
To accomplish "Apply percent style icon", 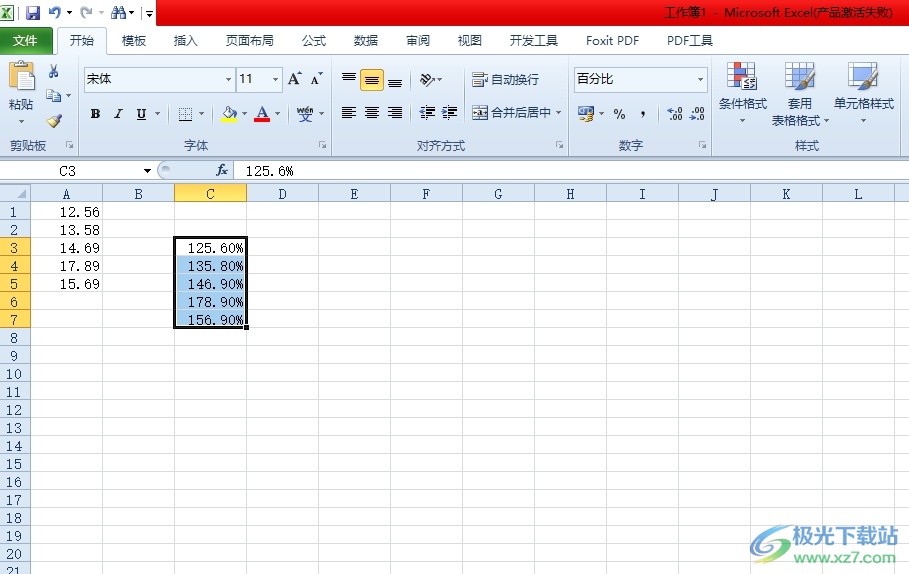I will (619, 114).
